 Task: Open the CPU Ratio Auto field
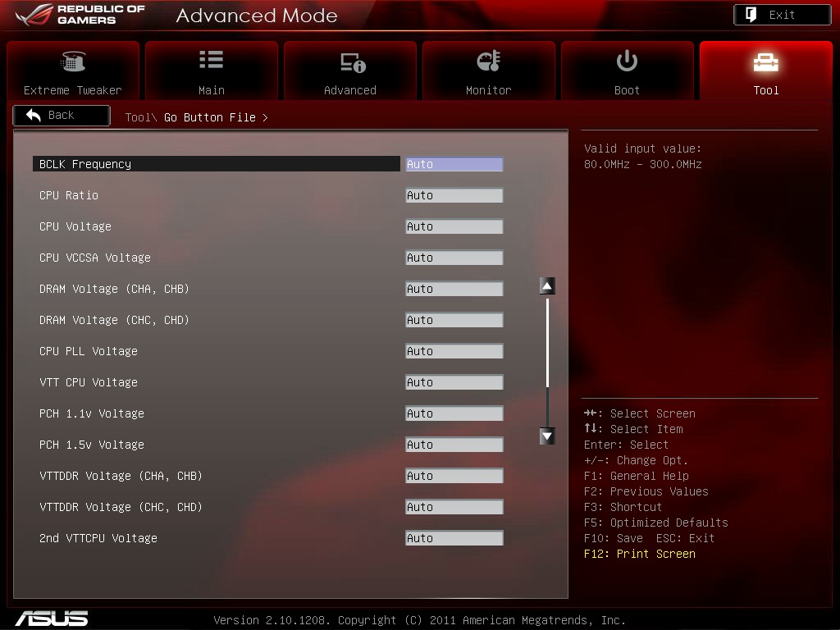454,195
